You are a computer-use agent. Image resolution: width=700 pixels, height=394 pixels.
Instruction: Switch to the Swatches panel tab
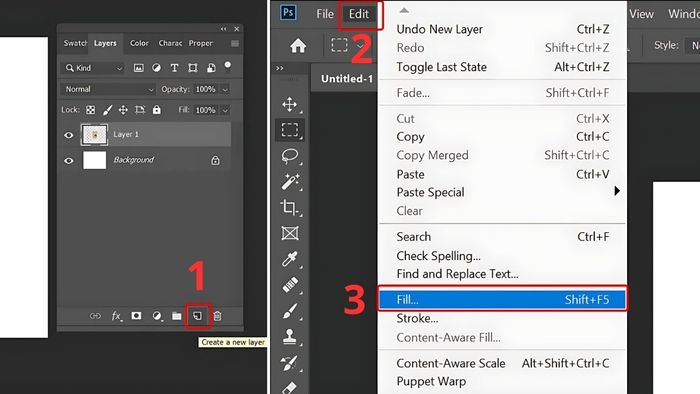point(75,43)
